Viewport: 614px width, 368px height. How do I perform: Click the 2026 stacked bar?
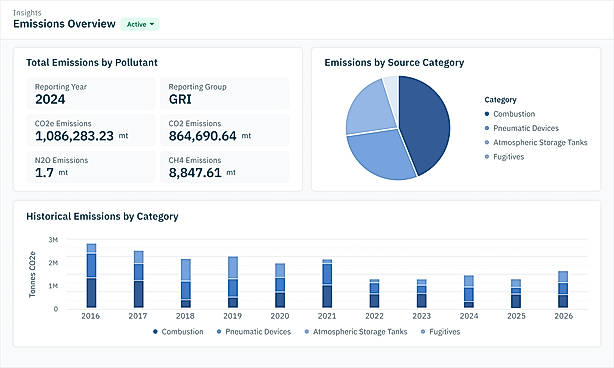563,290
